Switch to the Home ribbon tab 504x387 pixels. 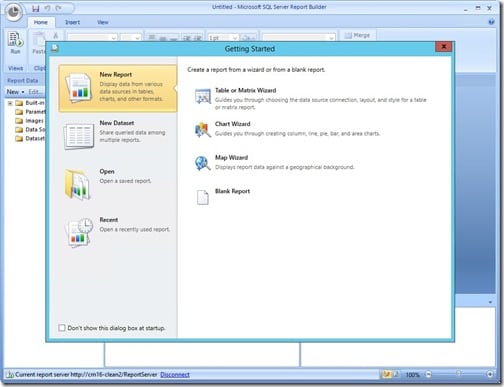point(41,22)
